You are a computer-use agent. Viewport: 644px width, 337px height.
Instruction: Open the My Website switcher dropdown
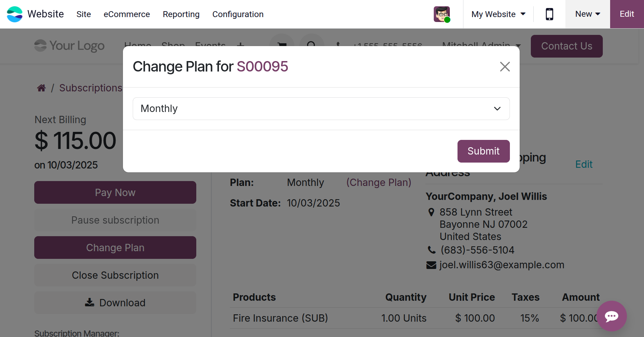(498, 14)
